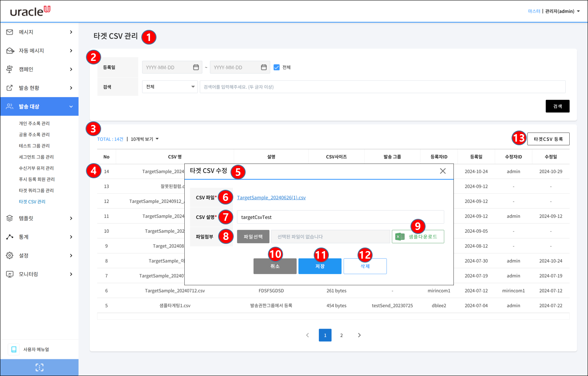Click the CSV 설명 input field
Image resolution: width=588 pixels, height=376 pixels.
340,217
